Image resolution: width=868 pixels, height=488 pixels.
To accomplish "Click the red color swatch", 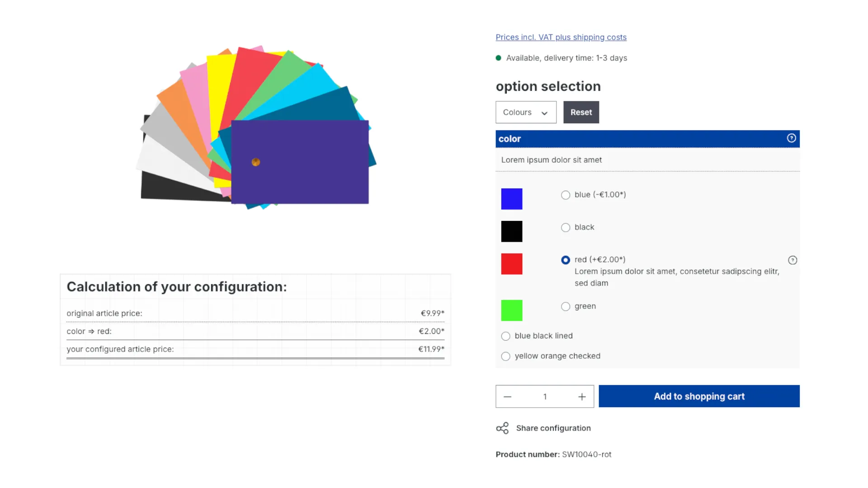I will 511,263.
